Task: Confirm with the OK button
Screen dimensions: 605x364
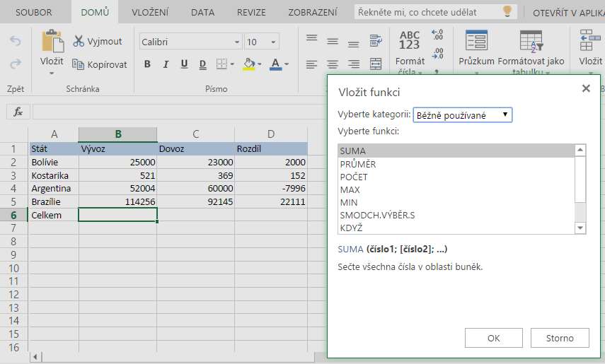Action: pyautogui.click(x=493, y=338)
